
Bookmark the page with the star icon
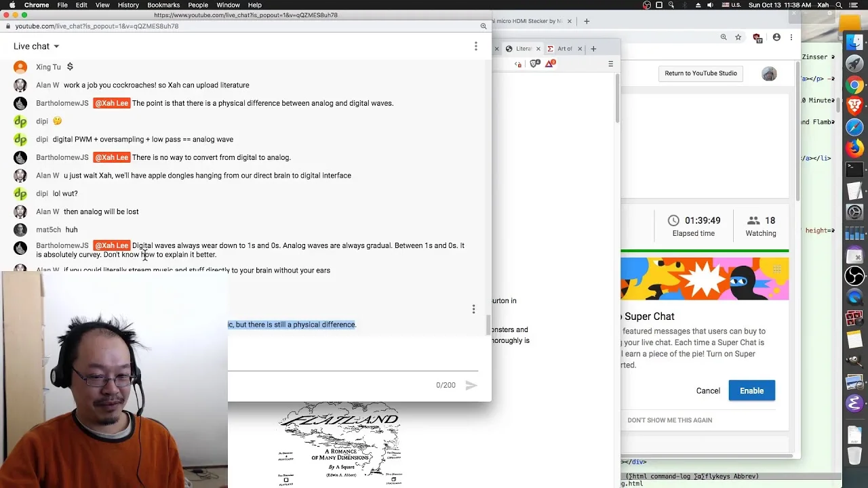738,37
